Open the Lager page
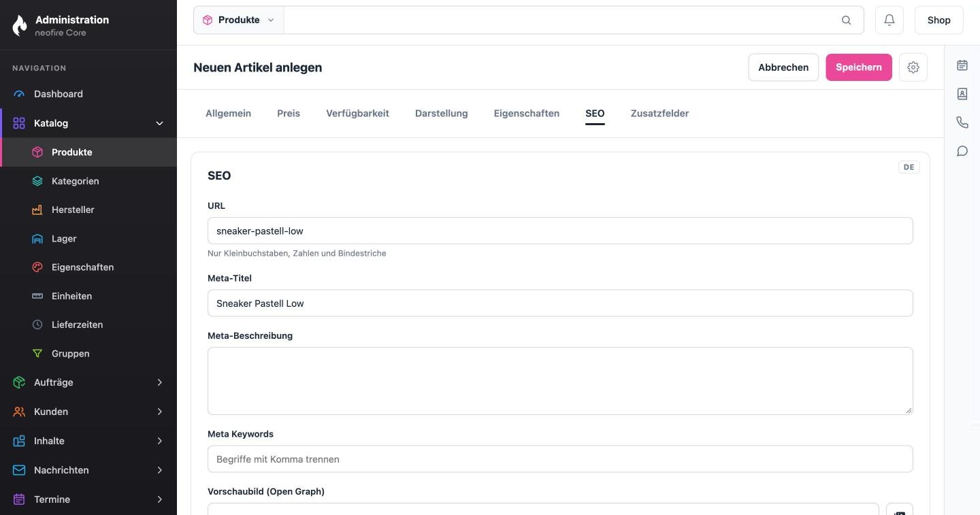 pos(88,239)
